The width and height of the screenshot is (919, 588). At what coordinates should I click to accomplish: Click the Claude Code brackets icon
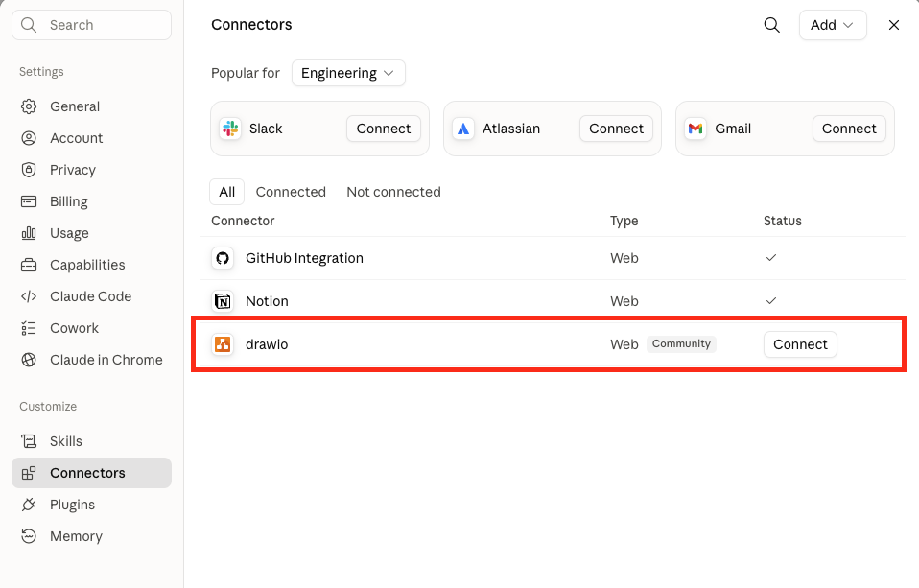[29, 296]
